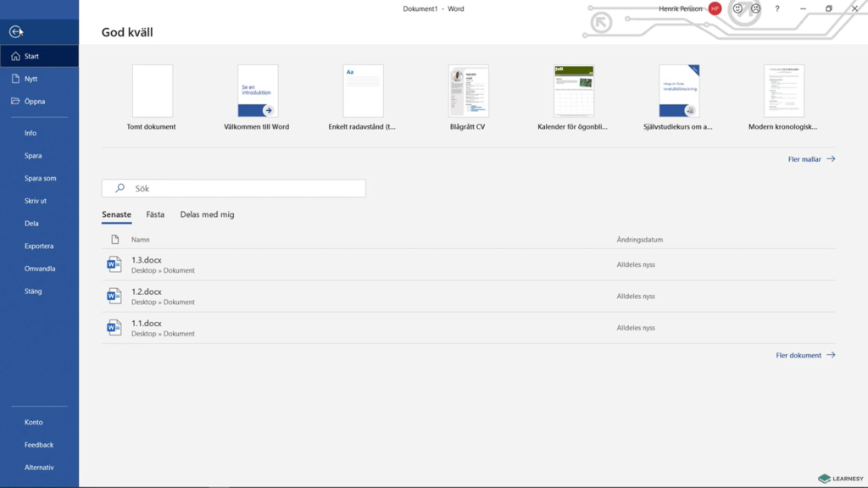Click the document icon in list header
Screen dimensions: 868x488
coord(115,240)
